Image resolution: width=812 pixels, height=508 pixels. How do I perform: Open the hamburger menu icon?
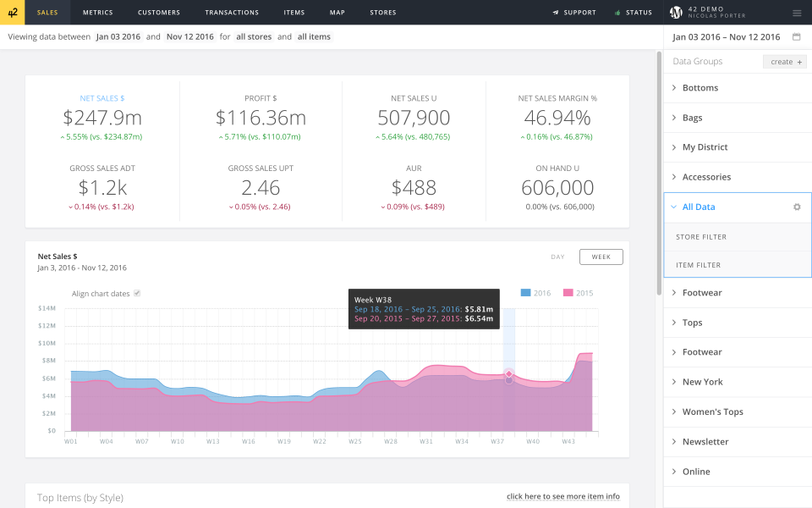(x=797, y=13)
